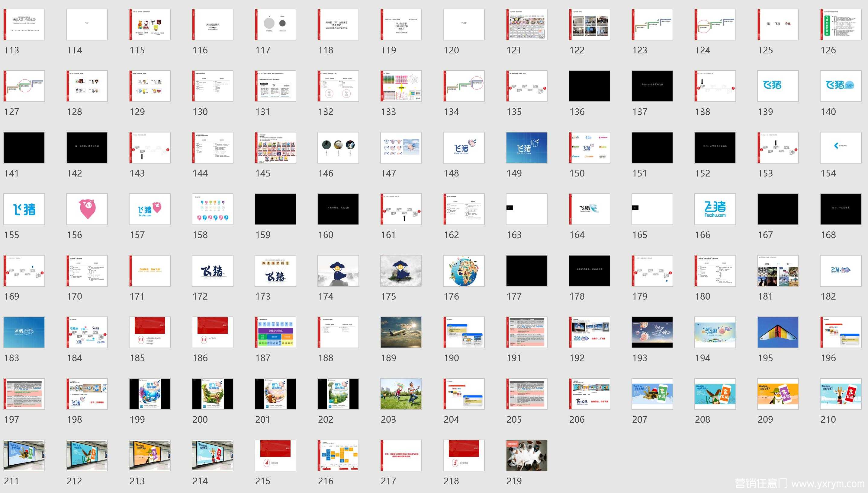Open slide 210 with giraffe banner
868x493 pixels.
[841, 394]
